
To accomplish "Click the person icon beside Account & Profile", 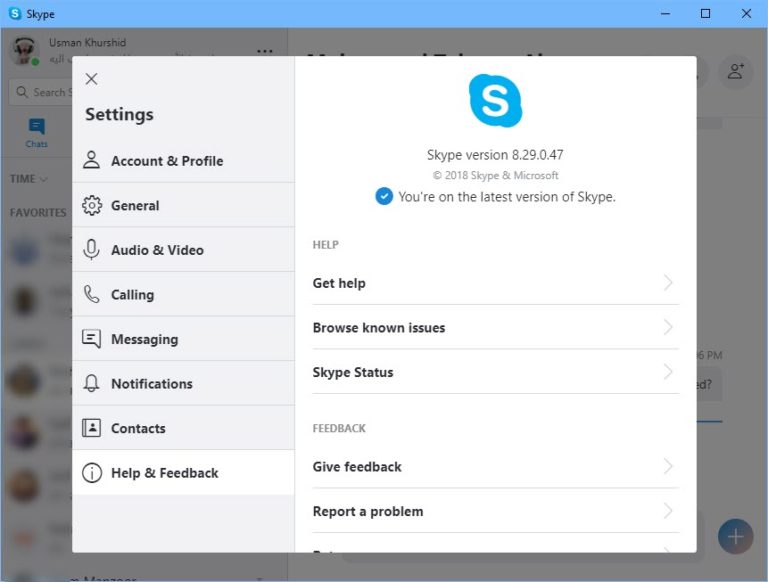I will click(92, 160).
